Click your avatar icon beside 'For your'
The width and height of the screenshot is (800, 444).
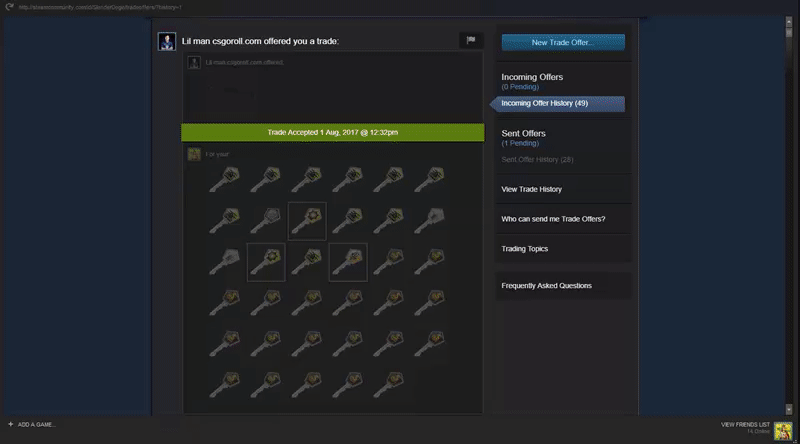[x=194, y=154]
